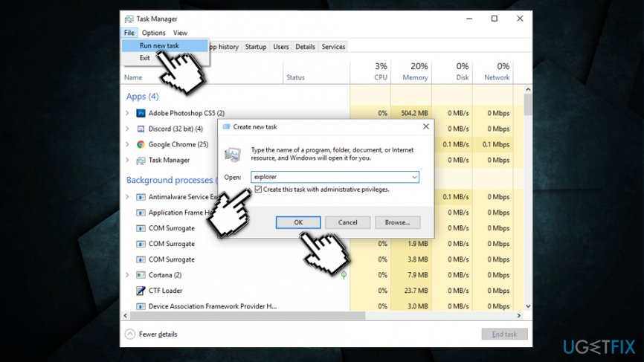
Task: Click the Antimalware Service icon
Action: tap(141, 197)
